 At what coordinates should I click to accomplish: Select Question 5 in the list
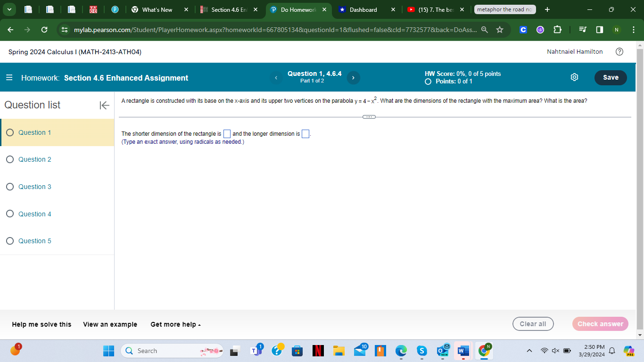point(57,241)
